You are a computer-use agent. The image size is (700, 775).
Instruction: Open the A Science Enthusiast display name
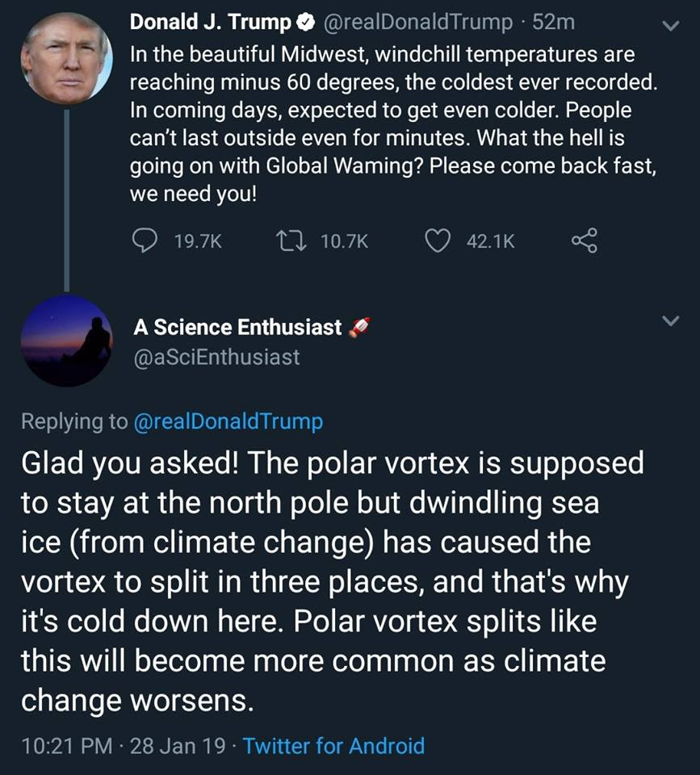click(237, 327)
